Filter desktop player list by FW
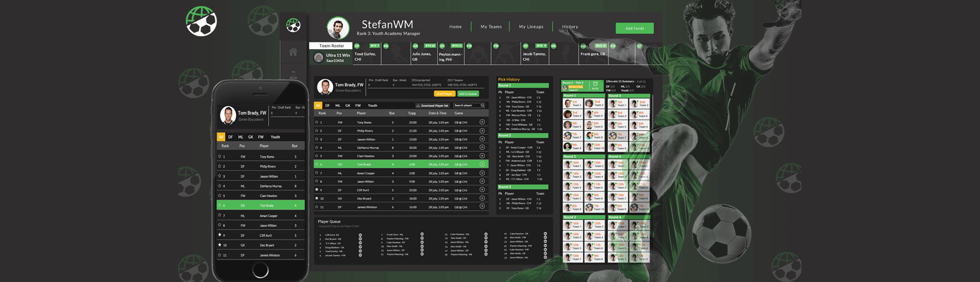Viewport: 980px width, 282px height. pyautogui.click(x=358, y=105)
